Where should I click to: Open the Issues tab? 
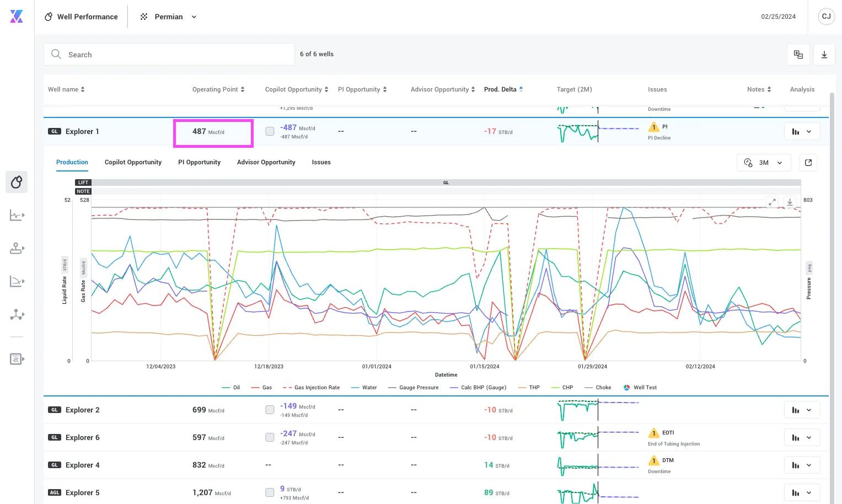321,162
